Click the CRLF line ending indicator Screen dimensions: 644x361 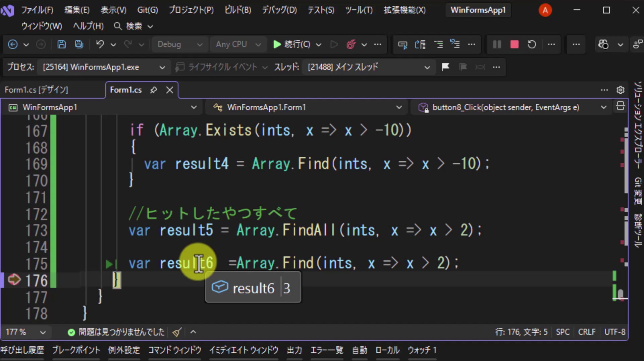[587, 332]
